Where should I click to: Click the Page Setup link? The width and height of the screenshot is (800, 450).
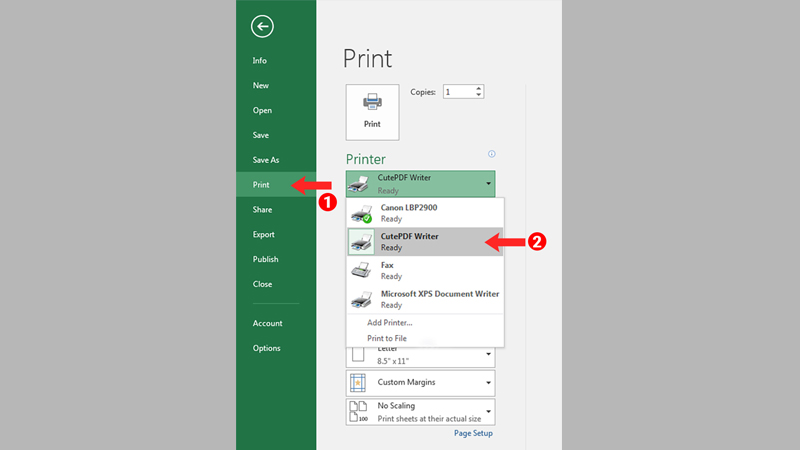click(473, 433)
